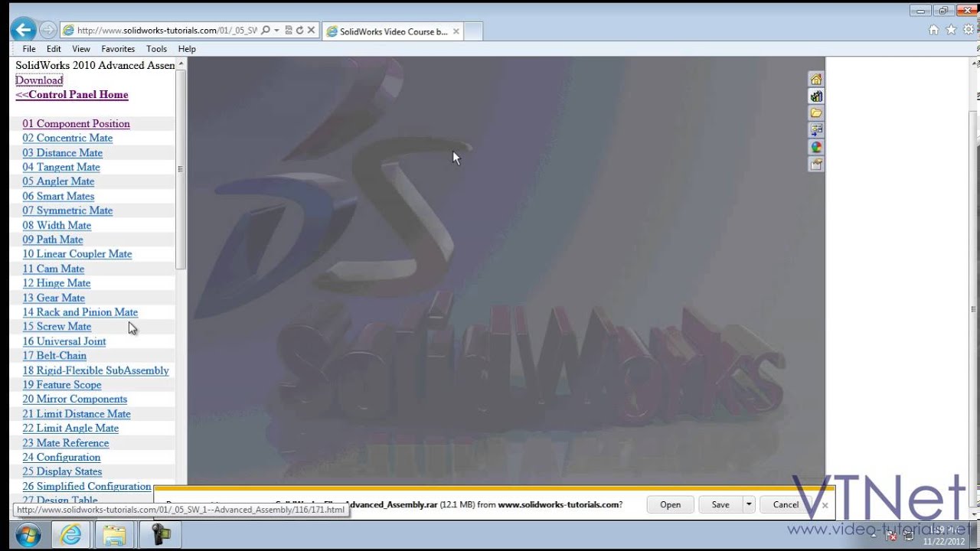Click the compatibility view icon in address bar

[289, 31]
